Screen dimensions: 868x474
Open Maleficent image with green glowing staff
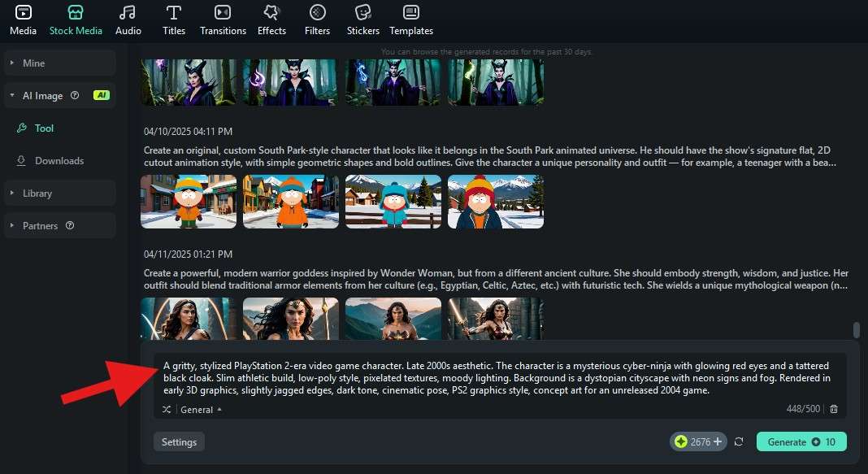pos(496,82)
